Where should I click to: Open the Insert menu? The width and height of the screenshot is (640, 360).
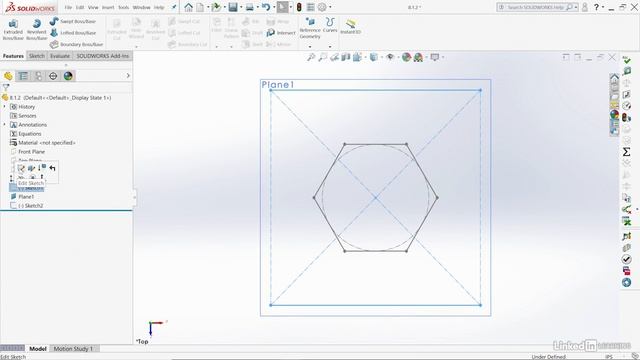[108, 7]
